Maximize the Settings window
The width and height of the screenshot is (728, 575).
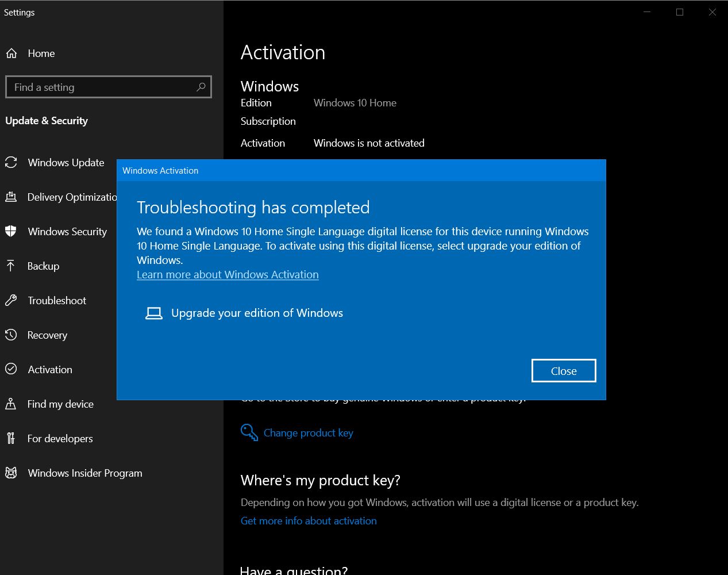[680, 12]
